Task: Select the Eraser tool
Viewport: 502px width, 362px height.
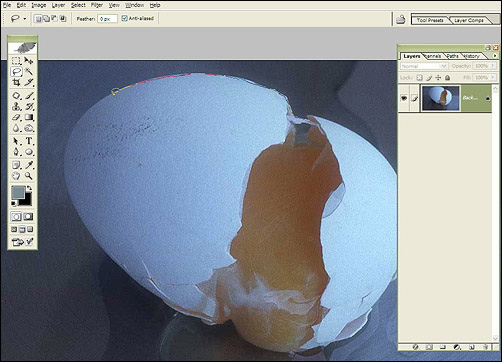Action: click(16, 117)
